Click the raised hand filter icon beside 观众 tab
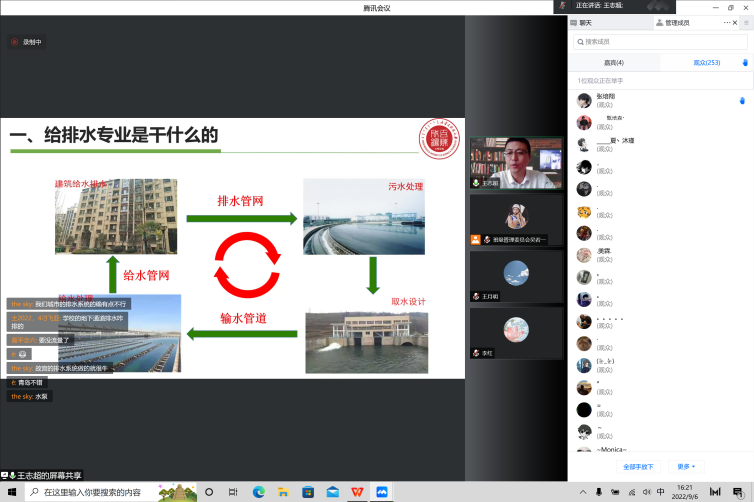754x502 pixels. tap(744, 63)
